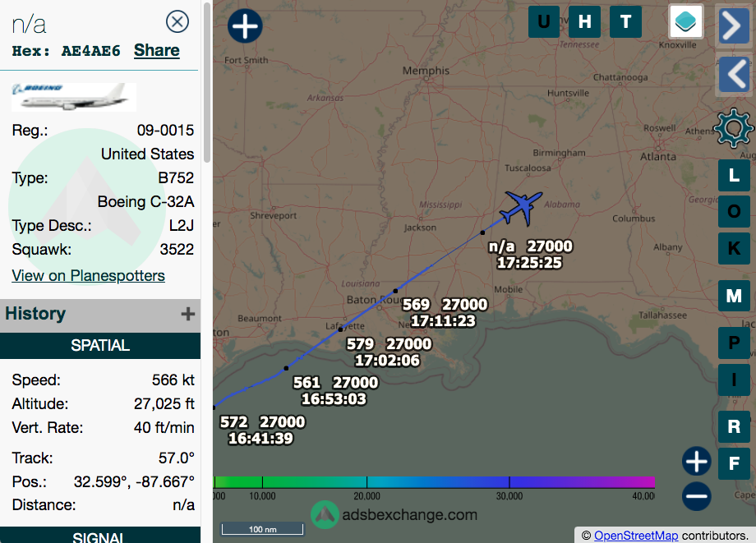Zoom out on the map
756x543 pixels.
(697, 496)
